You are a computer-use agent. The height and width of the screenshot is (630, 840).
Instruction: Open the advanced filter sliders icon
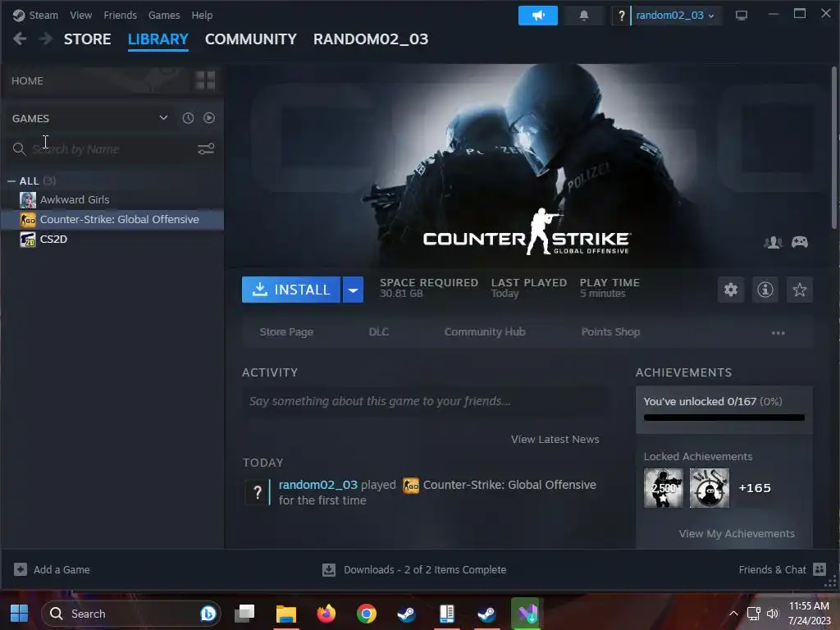pyautogui.click(x=206, y=149)
